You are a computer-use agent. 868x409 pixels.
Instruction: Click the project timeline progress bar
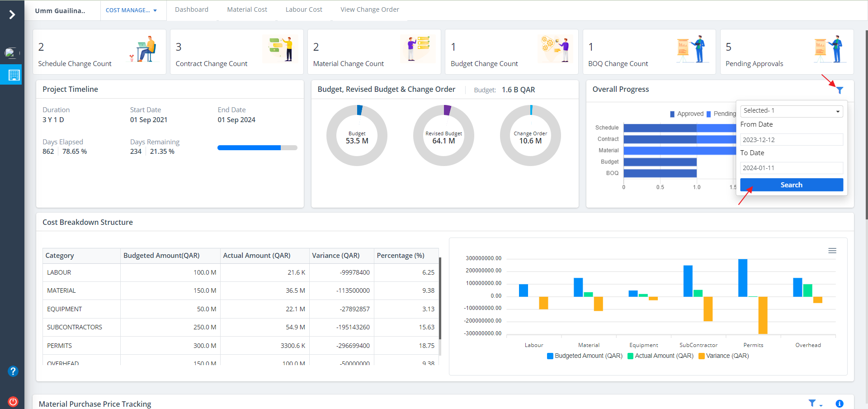pos(257,148)
